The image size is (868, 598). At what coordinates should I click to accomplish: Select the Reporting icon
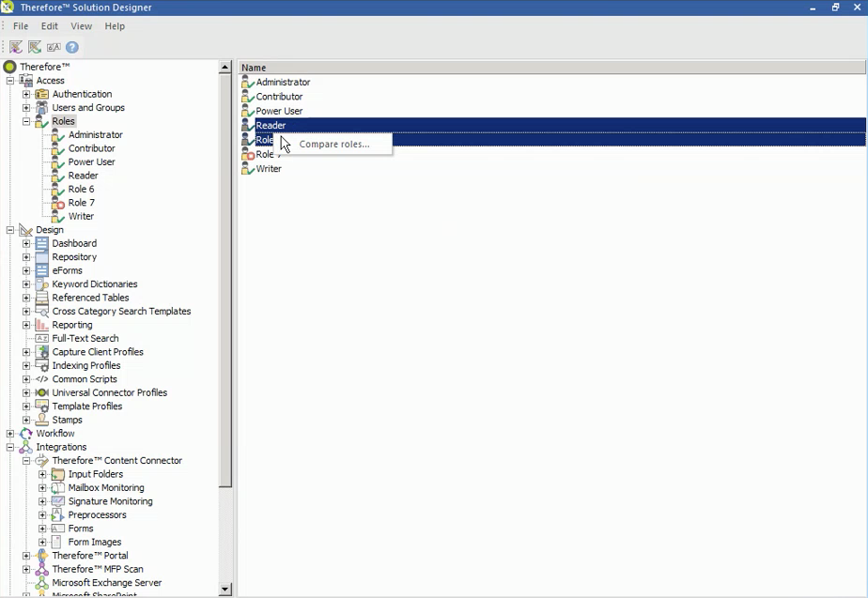[40, 324]
